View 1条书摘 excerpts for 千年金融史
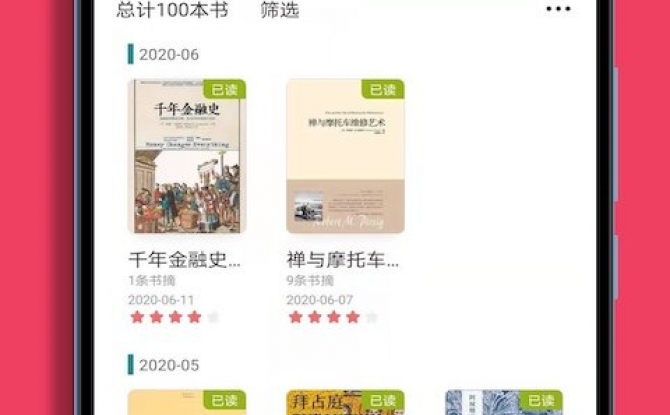The image size is (670, 415). click(152, 281)
